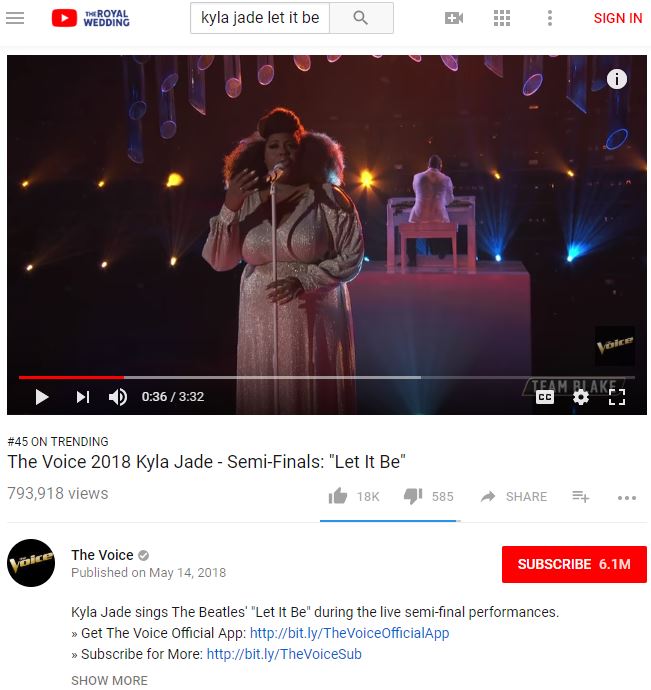Enter full screen mode
The width and height of the screenshot is (651, 690).
[617, 397]
